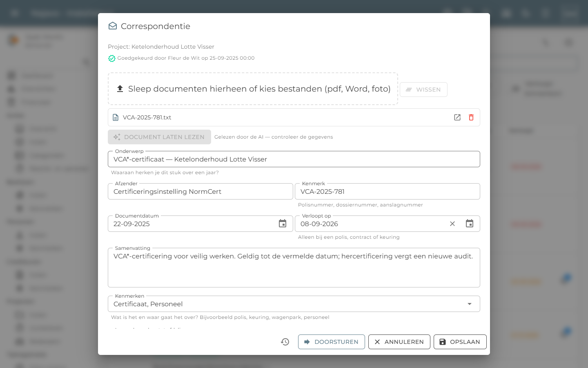Open the Documentdatum calendar picker

[283, 224]
